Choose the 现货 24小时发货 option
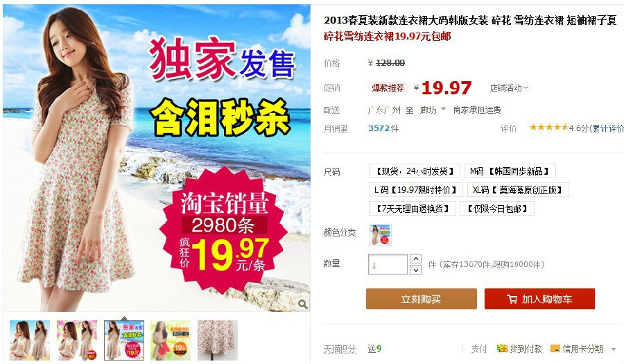The height and width of the screenshot is (364, 624). [415, 171]
